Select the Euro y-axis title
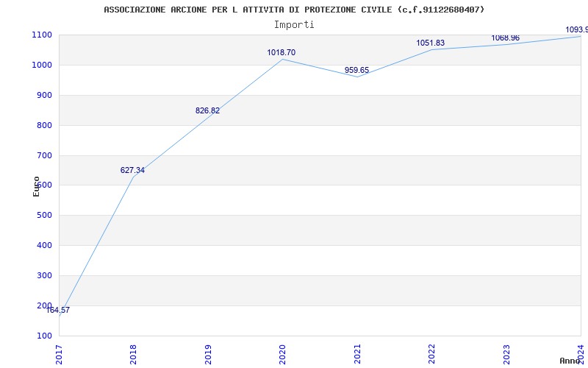 click(x=36, y=185)
